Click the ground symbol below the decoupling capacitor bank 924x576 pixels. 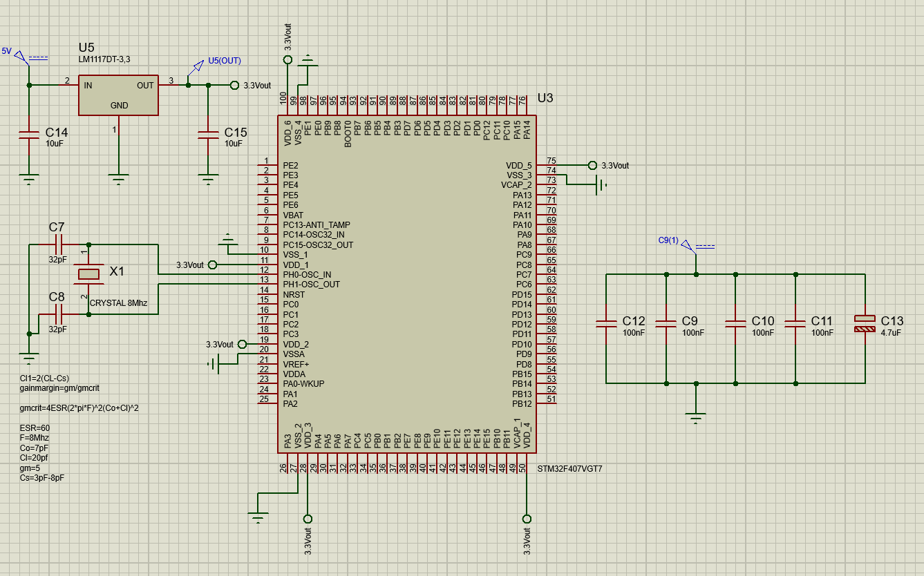[x=696, y=418]
